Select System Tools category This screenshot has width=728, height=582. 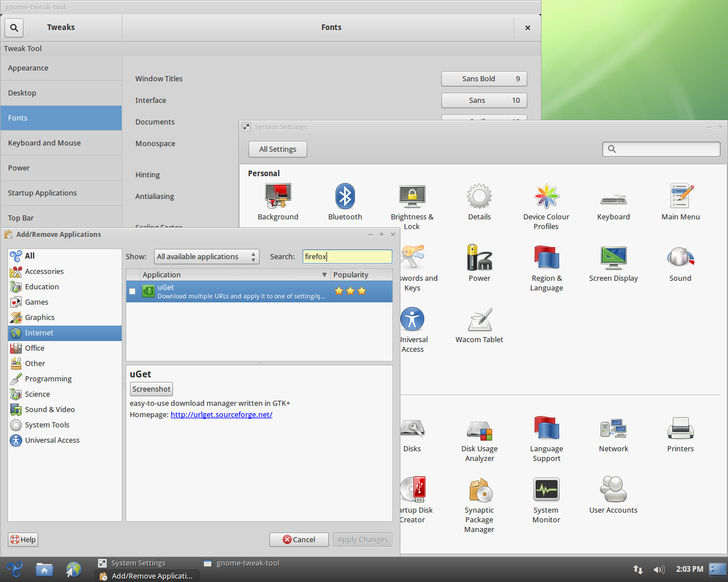point(65,425)
